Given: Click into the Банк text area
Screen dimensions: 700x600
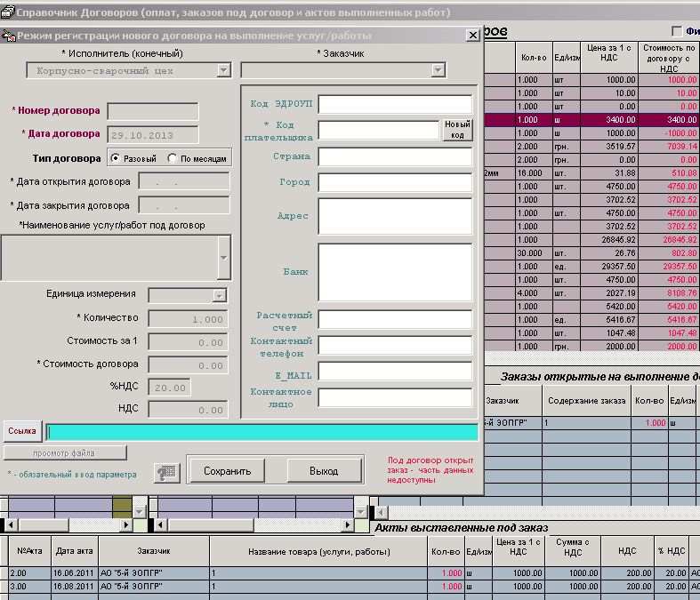Looking at the screenshot, I should tap(395, 272).
